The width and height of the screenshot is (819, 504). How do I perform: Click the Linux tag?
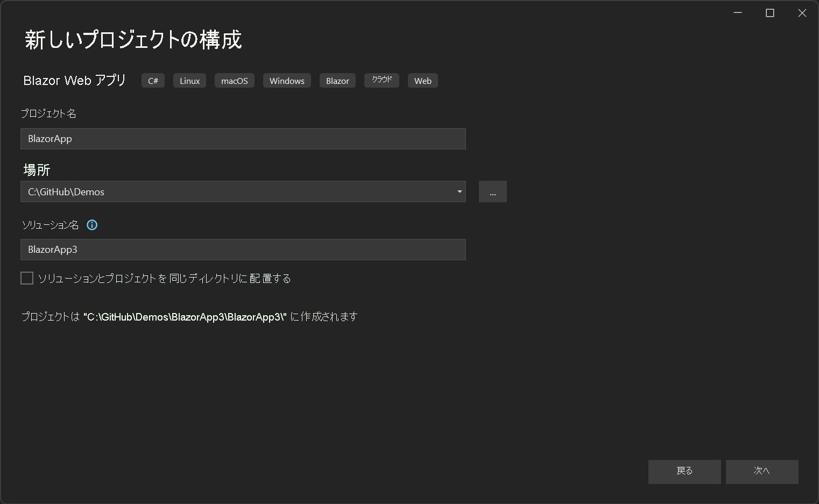tap(189, 81)
